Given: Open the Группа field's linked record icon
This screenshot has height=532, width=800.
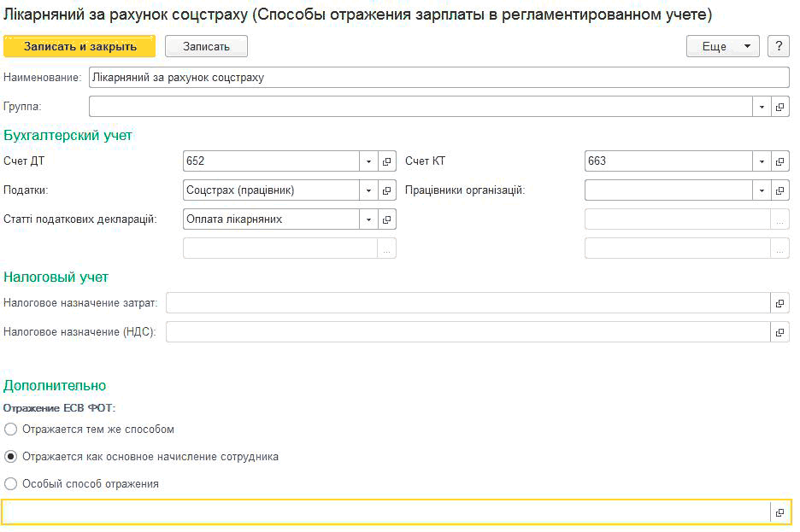Looking at the screenshot, I should [779, 107].
